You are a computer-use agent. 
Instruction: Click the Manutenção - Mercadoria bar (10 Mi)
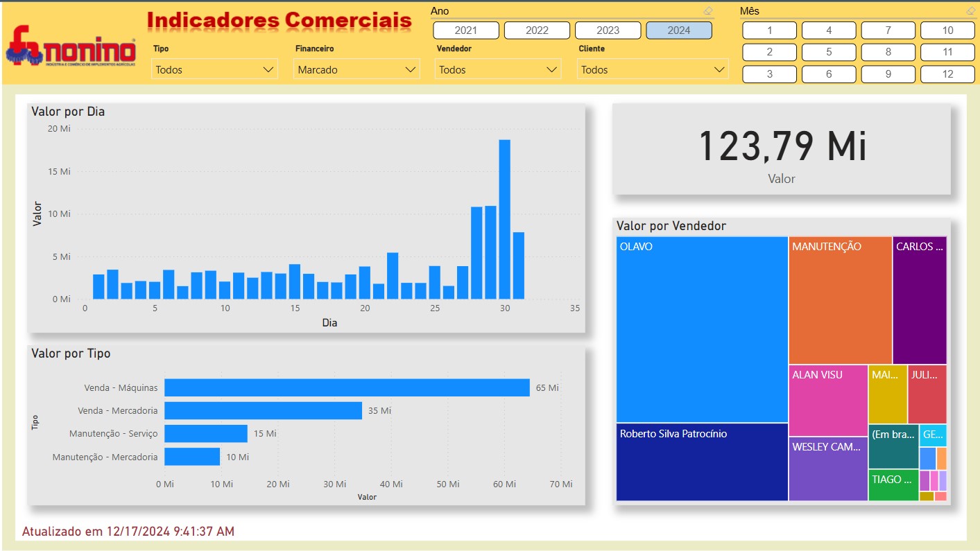(x=192, y=457)
